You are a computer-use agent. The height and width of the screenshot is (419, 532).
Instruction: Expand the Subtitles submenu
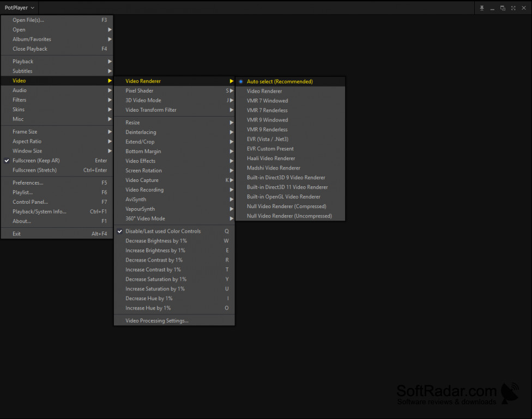point(57,71)
